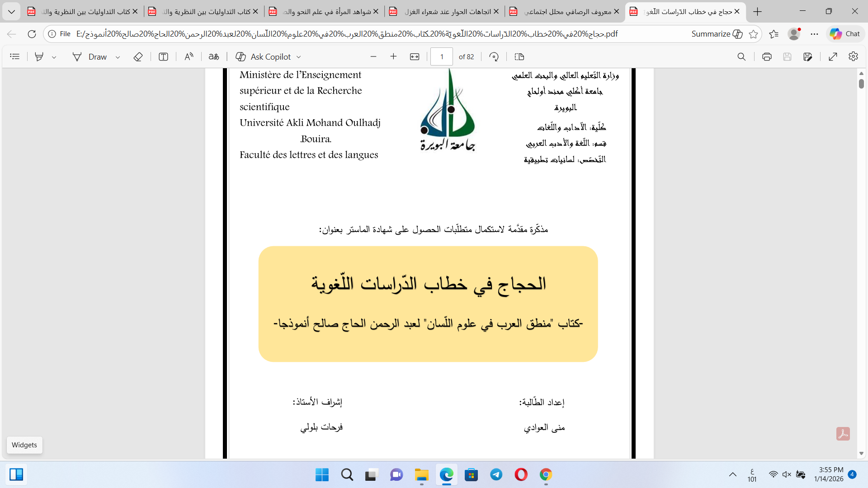Open the Favorites list
The width and height of the screenshot is (868, 488).
pos(774,34)
